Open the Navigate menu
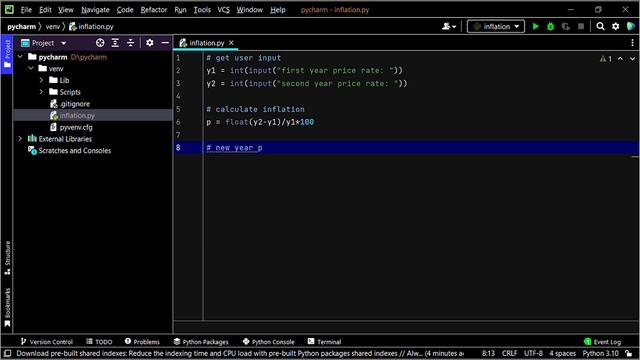Viewport: 640px width, 360px height. 95,9
